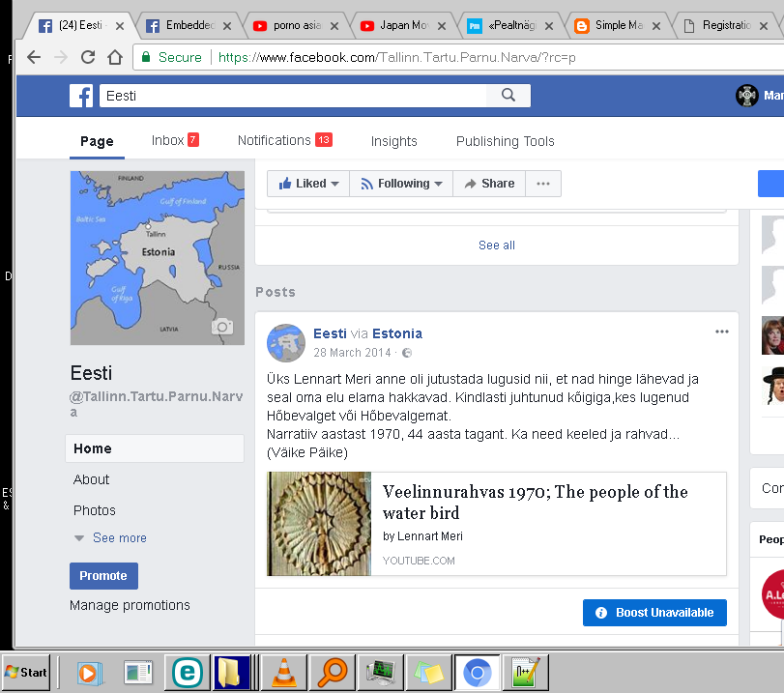Click the public audience globe icon

pyautogui.click(x=407, y=353)
